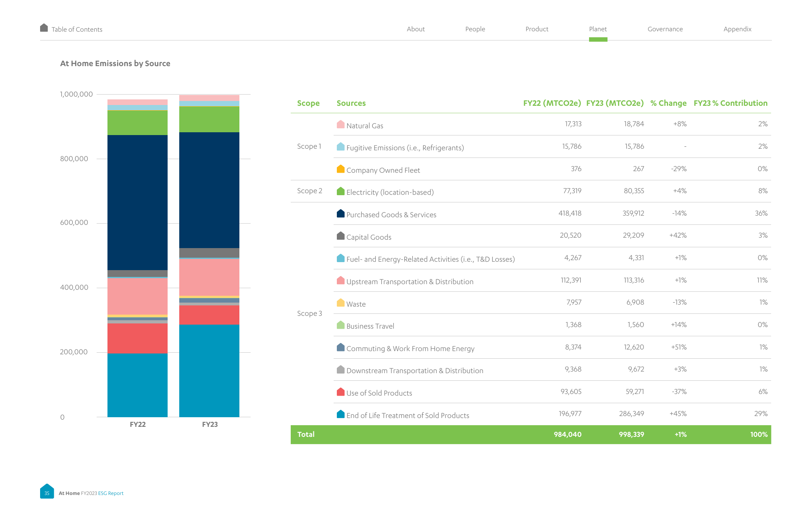Image resolution: width=812 pixels, height=511 pixels.
Task: Click the page 35 house badge
Action: coord(47,491)
